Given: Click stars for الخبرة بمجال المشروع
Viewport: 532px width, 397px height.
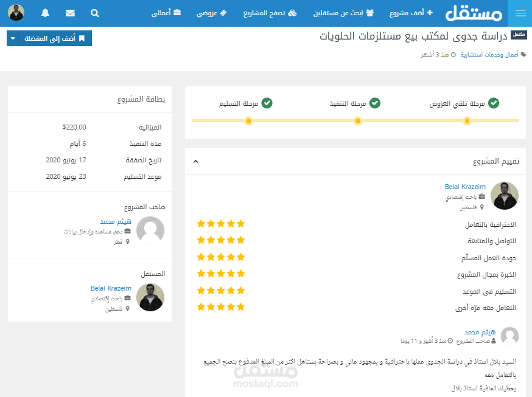Looking at the screenshot, I should coord(221,274).
